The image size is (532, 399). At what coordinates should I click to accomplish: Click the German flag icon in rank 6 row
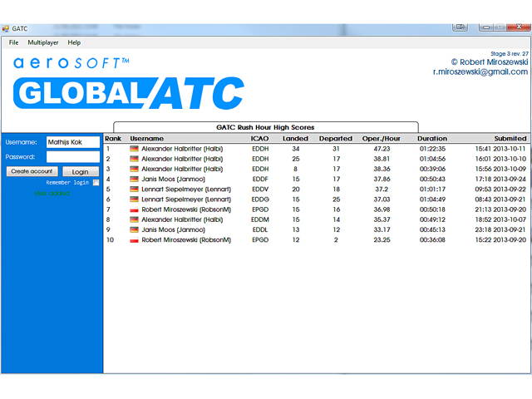134,199
